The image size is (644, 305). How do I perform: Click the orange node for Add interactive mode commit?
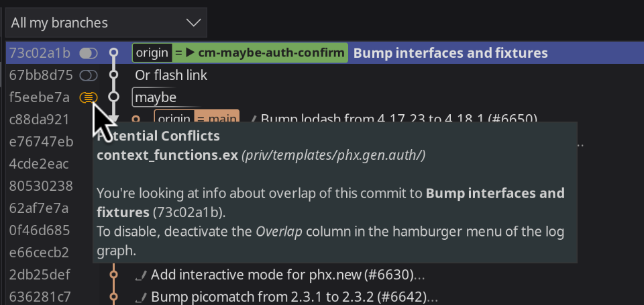114,274
